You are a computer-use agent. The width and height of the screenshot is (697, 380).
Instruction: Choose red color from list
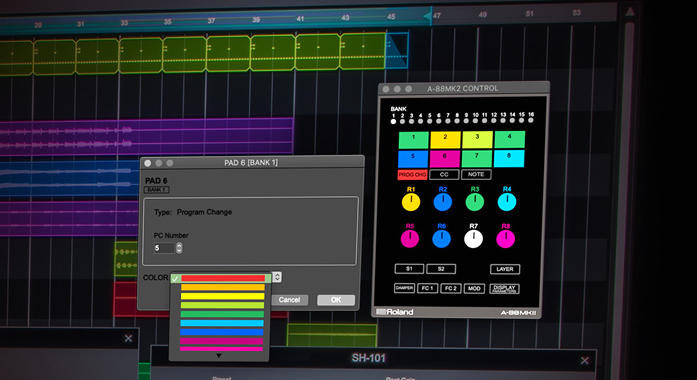point(223,279)
